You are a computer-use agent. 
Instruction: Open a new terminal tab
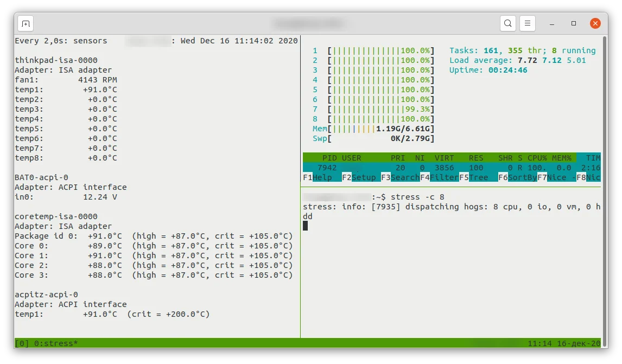click(26, 24)
